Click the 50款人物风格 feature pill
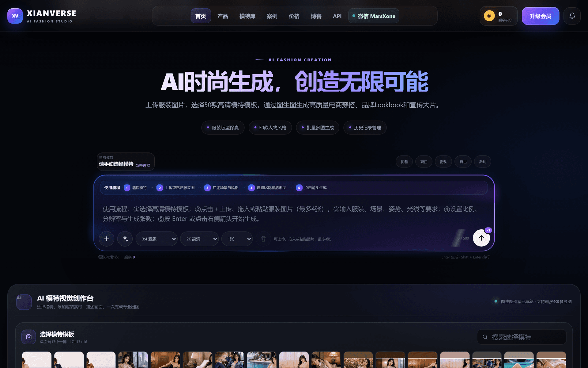The height and width of the screenshot is (368, 588). coord(270,128)
